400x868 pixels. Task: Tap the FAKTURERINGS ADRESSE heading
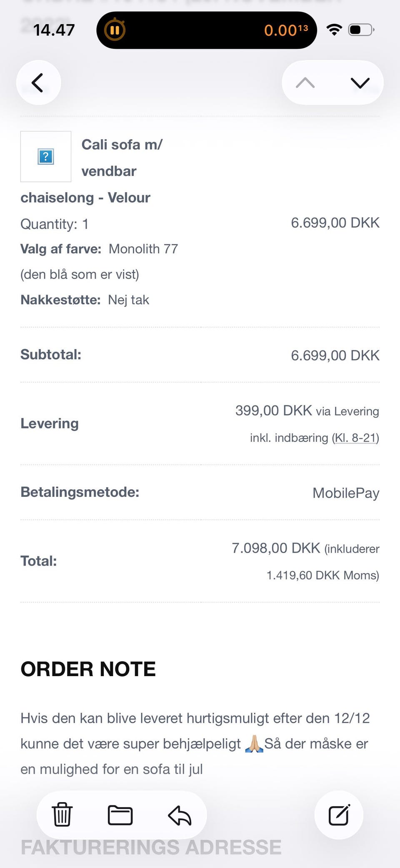(x=151, y=848)
